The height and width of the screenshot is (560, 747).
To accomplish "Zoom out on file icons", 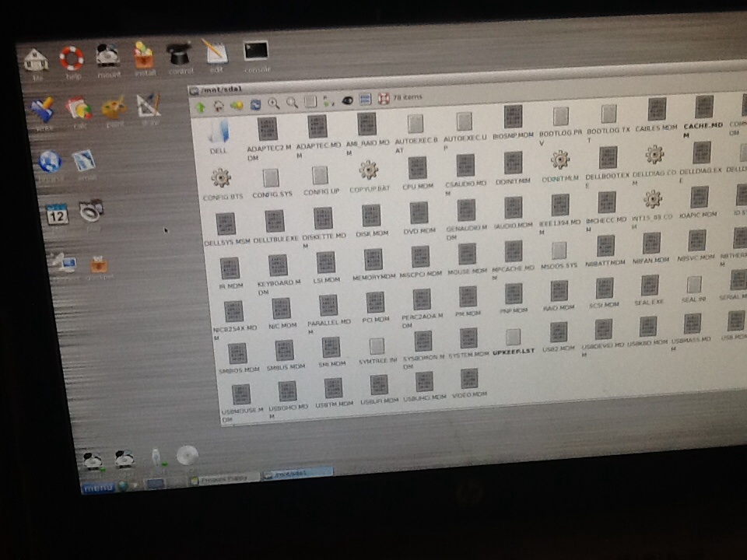I will pyautogui.click(x=292, y=103).
